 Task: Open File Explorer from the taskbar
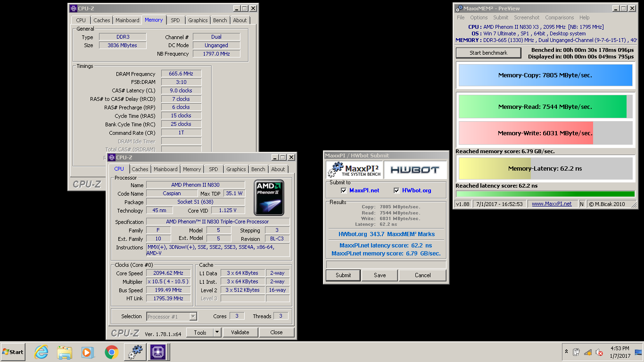[65, 352]
